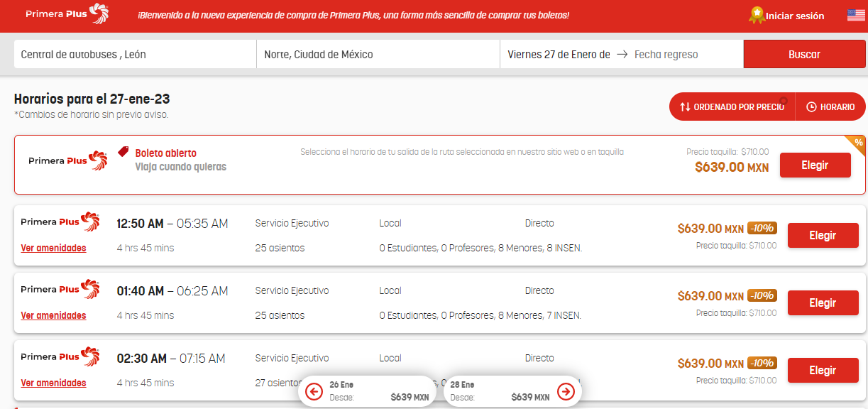The image size is (868, 409).
Task: Click the red Buscar button
Action: pyautogui.click(x=804, y=54)
